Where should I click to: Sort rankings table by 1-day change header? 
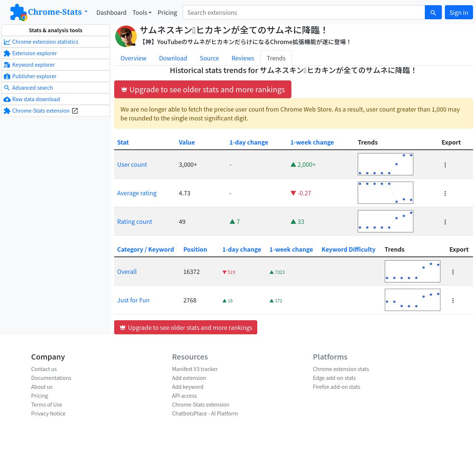point(242,249)
